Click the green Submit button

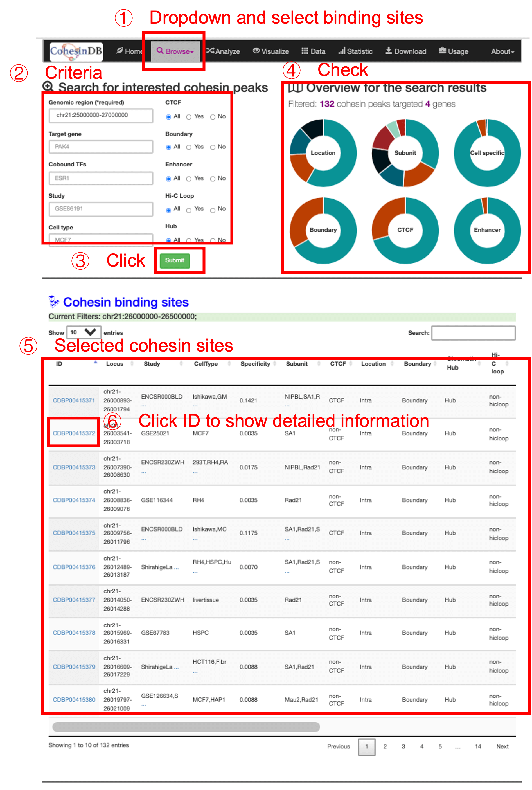[174, 261]
